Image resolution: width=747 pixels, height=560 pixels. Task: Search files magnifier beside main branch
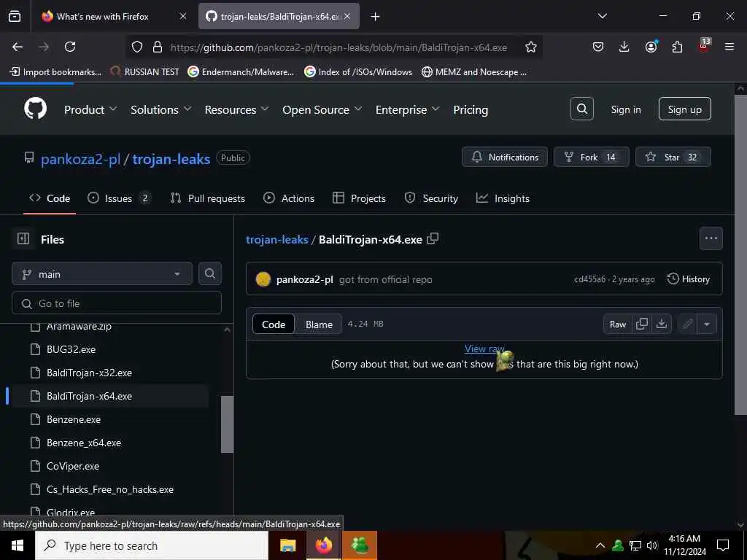coord(209,274)
